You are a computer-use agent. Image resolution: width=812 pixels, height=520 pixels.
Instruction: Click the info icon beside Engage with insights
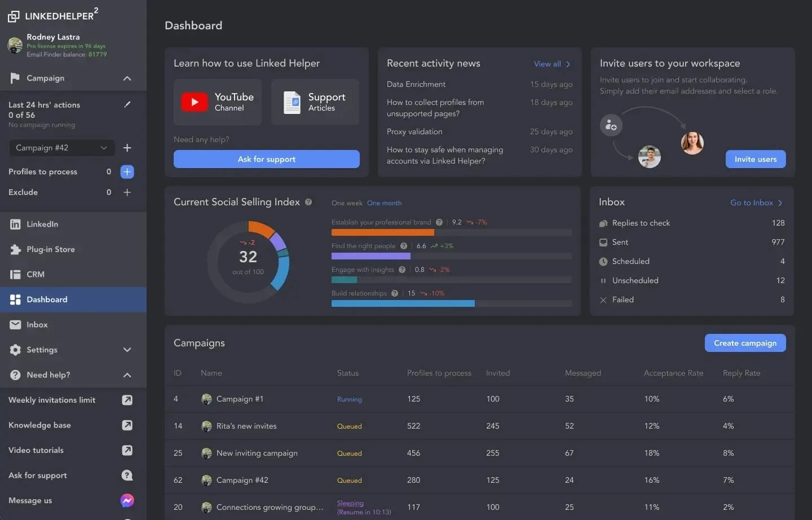coord(402,270)
